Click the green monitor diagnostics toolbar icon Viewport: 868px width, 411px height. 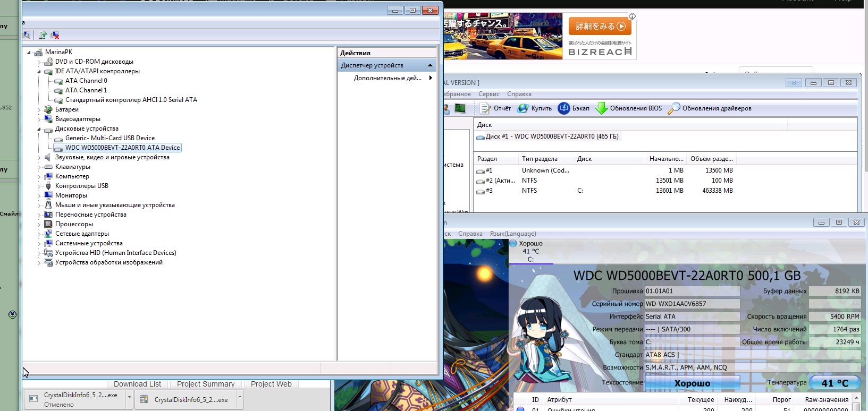[x=460, y=108]
